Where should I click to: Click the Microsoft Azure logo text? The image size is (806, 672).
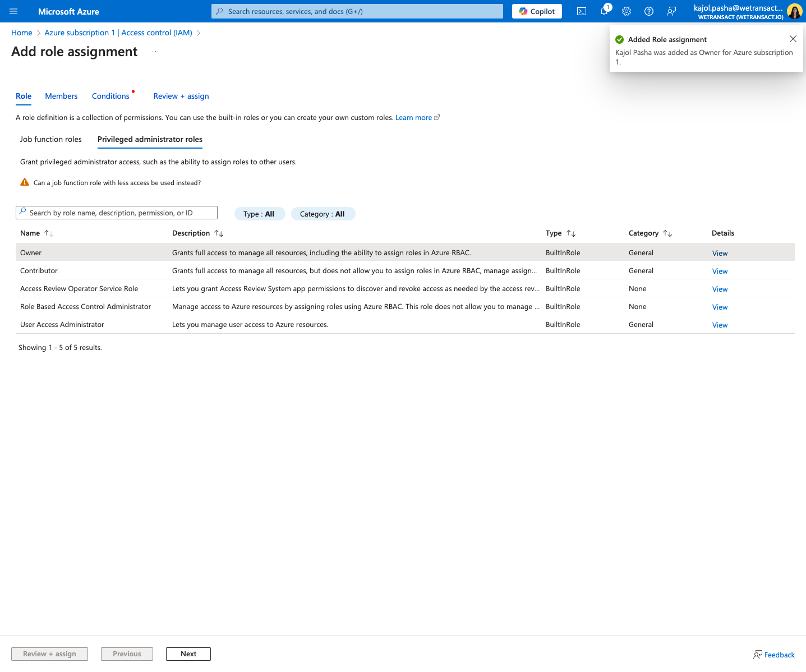68,11
